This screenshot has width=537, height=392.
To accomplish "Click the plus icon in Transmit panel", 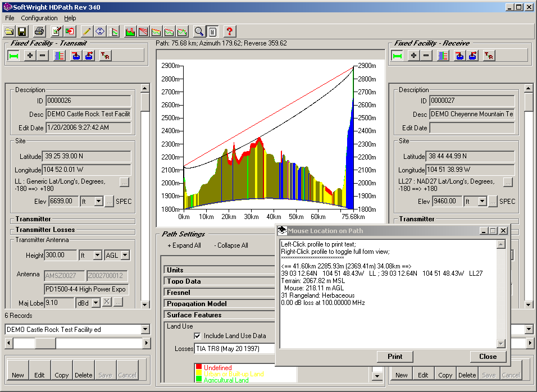I will [30, 56].
